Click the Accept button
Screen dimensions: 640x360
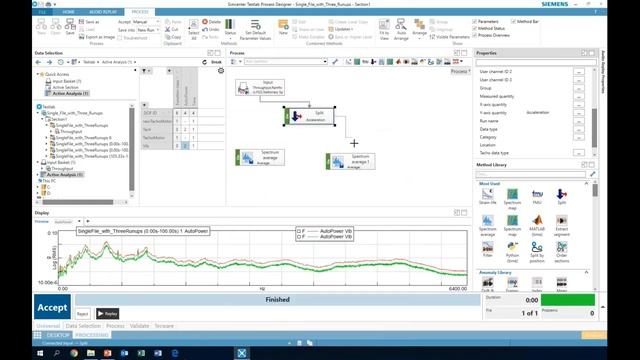(52, 307)
